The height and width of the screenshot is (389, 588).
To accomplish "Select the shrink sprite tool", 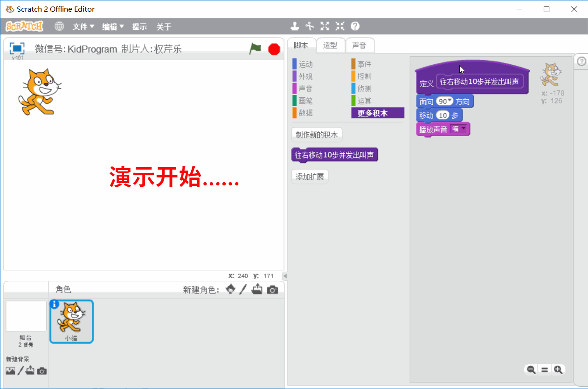I will pos(340,26).
